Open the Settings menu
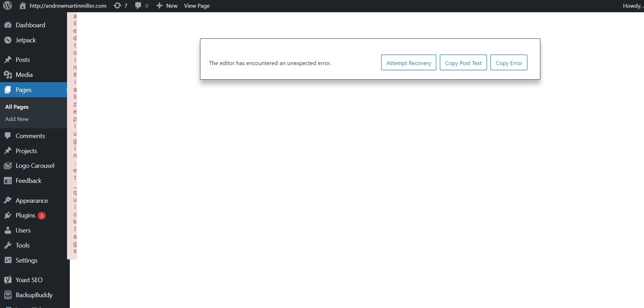Viewport: 644px width, 308px height. coord(26,260)
